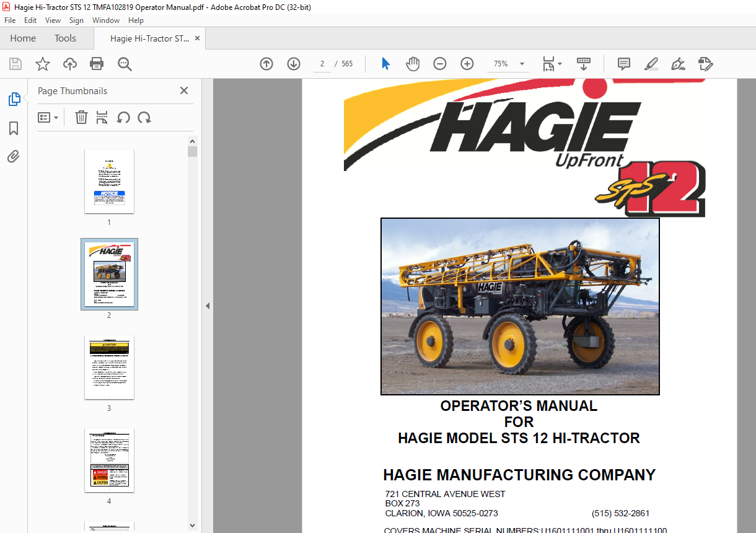The width and height of the screenshot is (756, 533).
Task: Open the Sign menu
Action: pyautogui.click(x=76, y=20)
